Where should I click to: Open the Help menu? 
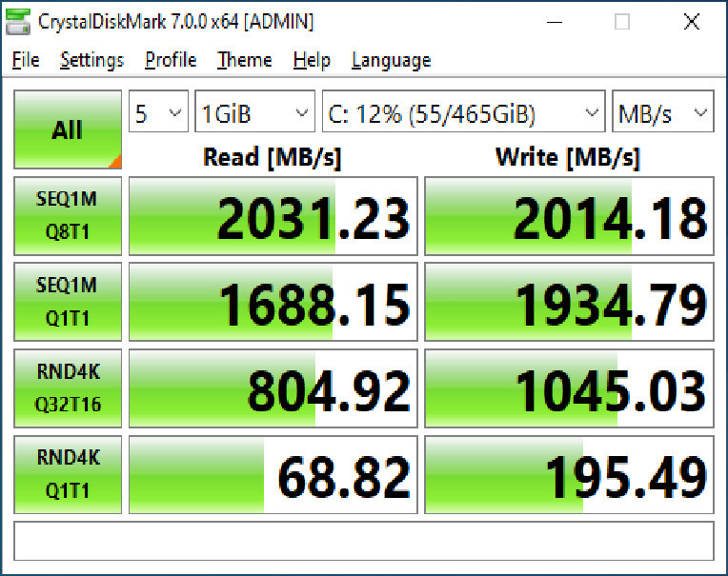tap(312, 60)
